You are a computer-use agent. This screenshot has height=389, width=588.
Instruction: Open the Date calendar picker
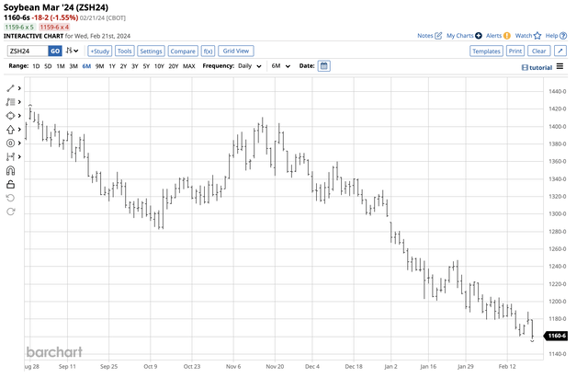(x=324, y=66)
